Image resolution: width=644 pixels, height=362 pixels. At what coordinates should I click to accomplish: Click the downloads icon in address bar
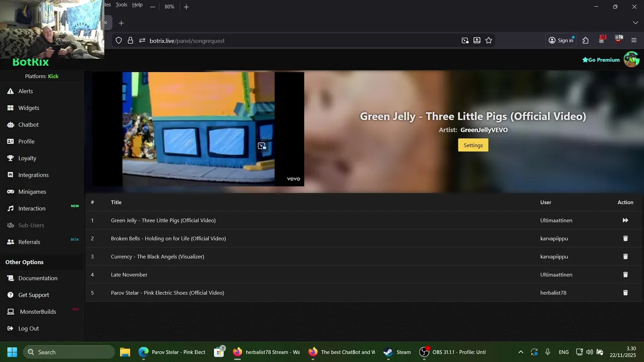(477, 40)
